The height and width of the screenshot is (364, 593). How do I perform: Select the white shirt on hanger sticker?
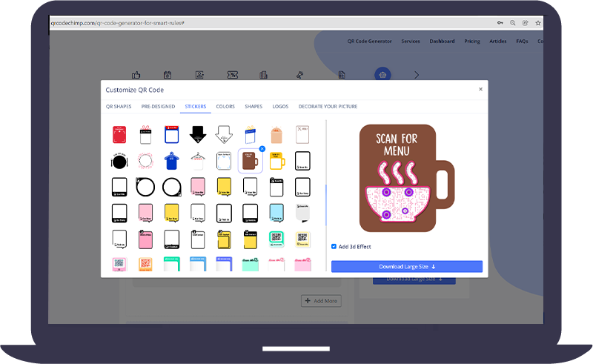click(x=198, y=161)
